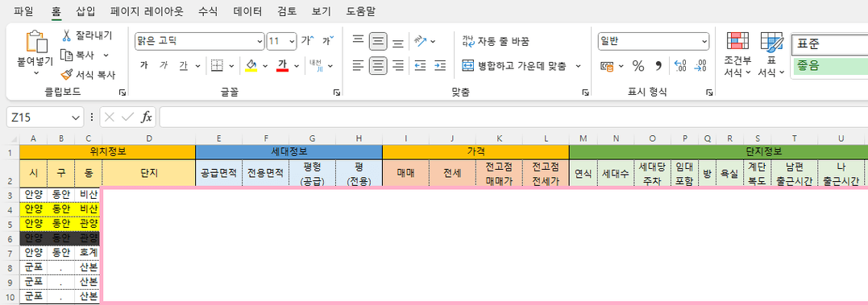Open Conditional Formatting (조건부 서식)

click(x=737, y=54)
